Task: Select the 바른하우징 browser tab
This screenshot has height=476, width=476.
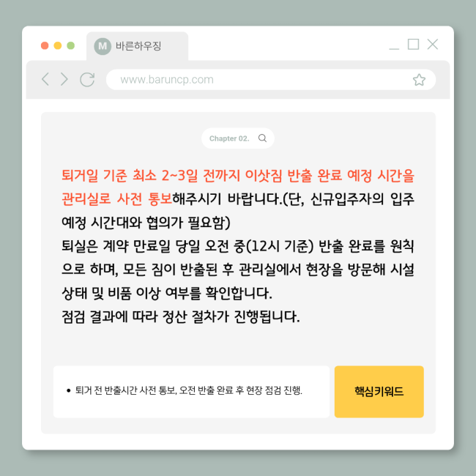Action: (137, 46)
